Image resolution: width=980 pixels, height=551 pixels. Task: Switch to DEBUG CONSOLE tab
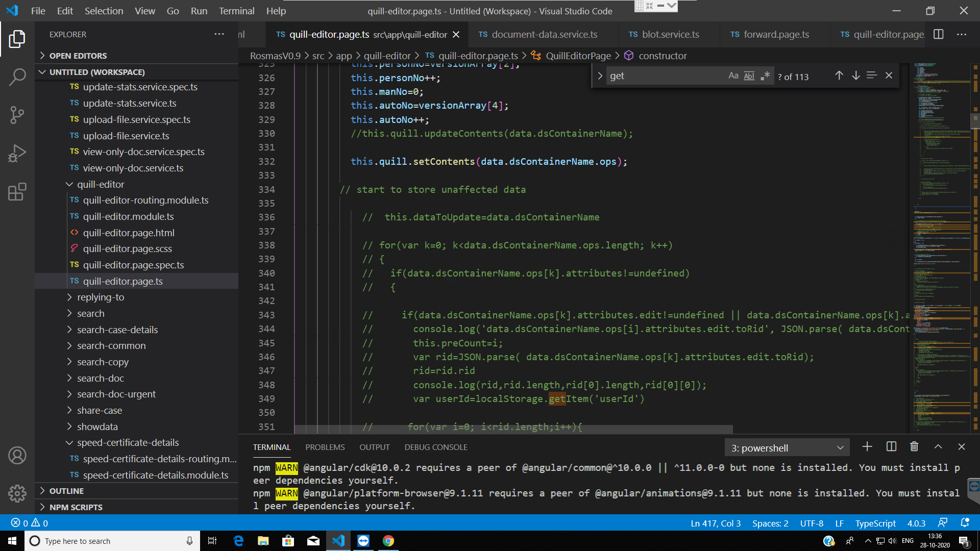coord(436,447)
